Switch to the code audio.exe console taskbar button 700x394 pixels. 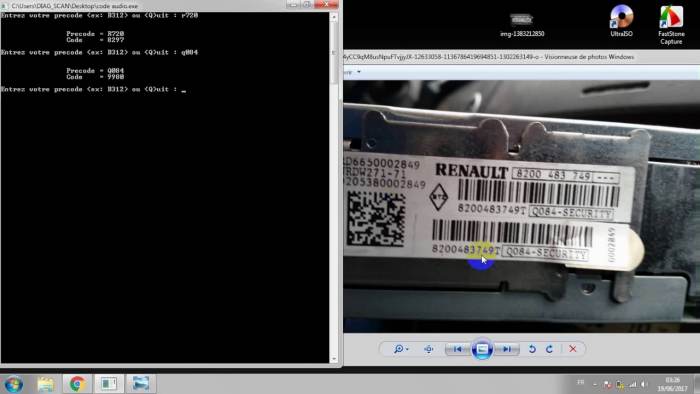(108, 384)
